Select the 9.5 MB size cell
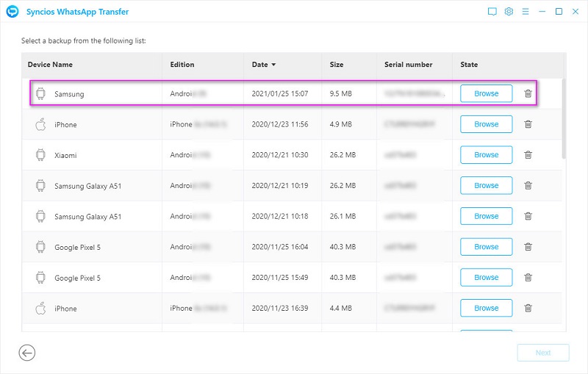588x374 pixels. pos(340,94)
